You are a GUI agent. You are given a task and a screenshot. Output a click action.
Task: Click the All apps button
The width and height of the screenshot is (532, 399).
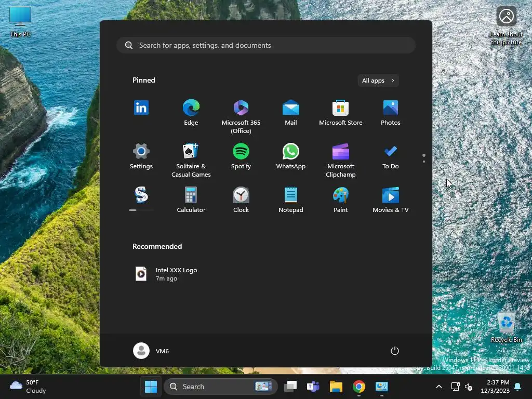(x=378, y=81)
